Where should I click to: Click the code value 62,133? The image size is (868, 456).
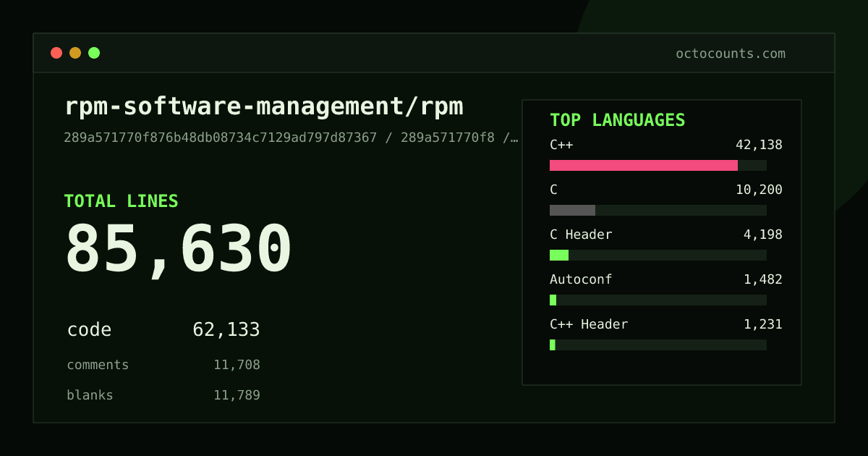pyautogui.click(x=226, y=330)
